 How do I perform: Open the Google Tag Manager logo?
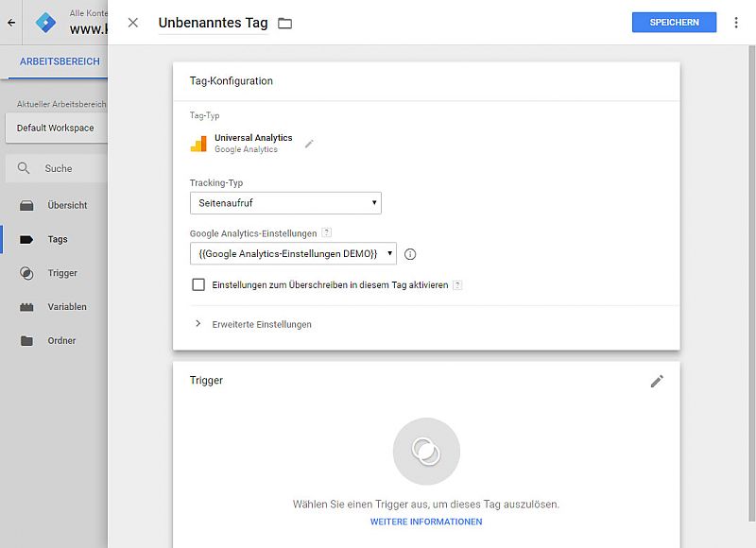tap(45, 23)
